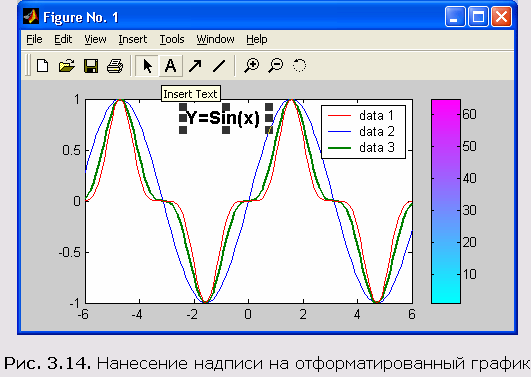The image size is (531, 377).
Task: Select the Y=Sin(x) text annotation
Action: click(223, 118)
